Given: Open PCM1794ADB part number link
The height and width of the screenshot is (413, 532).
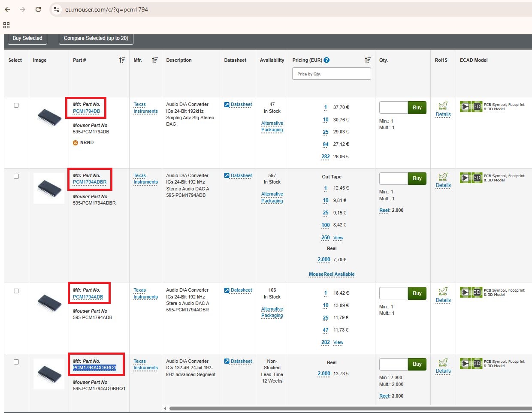Looking at the screenshot, I should [88, 297].
